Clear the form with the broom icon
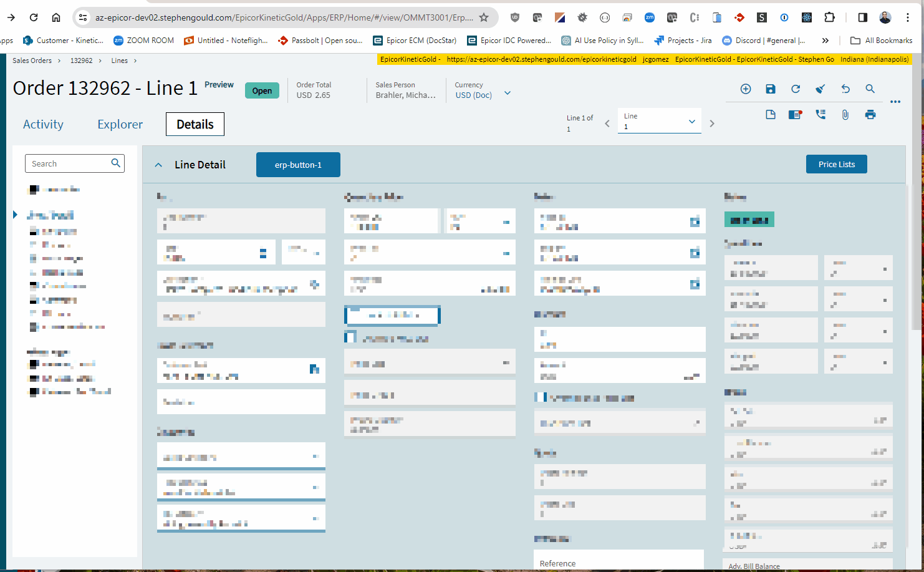The width and height of the screenshot is (924, 572). pyautogui.click(x=821, y=89)
